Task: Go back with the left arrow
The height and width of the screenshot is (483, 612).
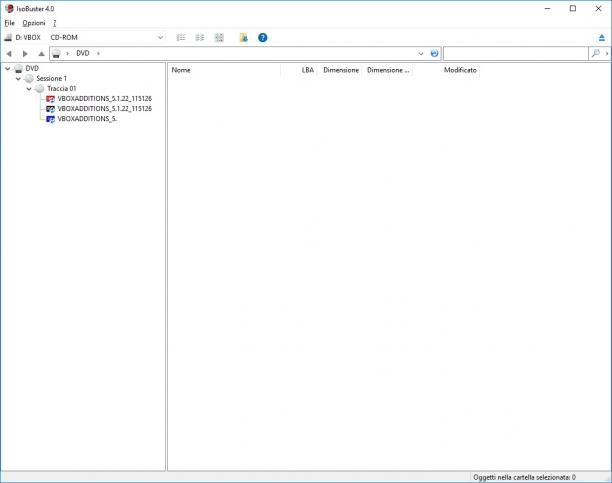Action: pyautogui.click(x=9, y=53)
